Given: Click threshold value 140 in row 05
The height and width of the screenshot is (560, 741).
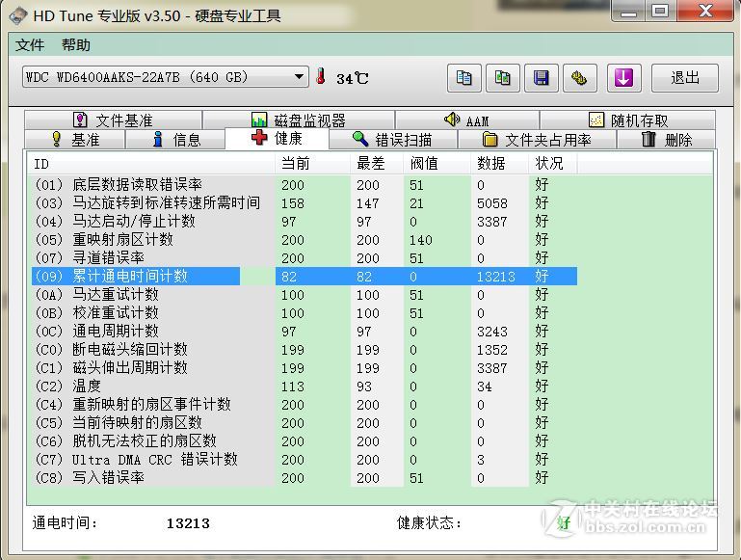Looking at the screenshot, I should click(420, 240).
